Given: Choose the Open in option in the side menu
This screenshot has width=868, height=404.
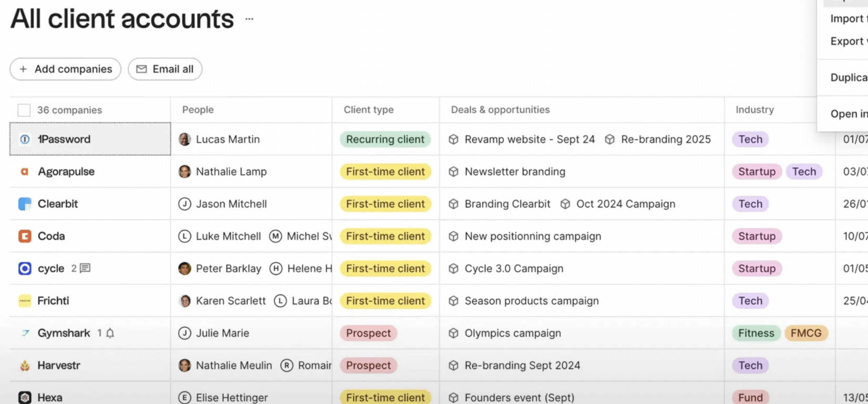Looking at the screenshot, I should tap(849, 114).
